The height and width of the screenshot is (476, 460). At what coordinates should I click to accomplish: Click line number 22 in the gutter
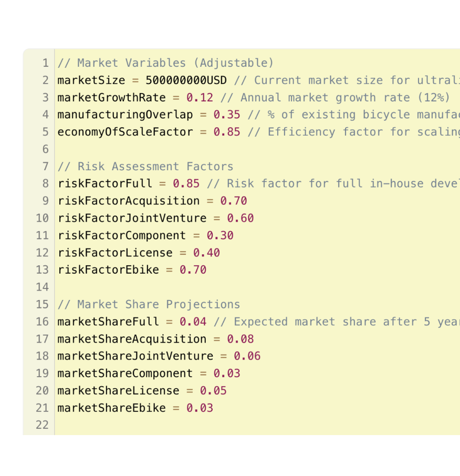click(42, 425)
